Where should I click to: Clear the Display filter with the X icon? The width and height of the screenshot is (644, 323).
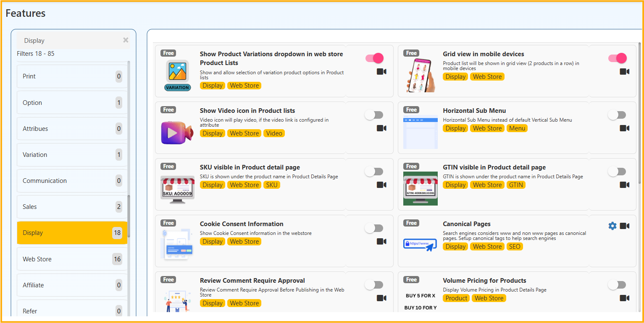[126, 40]
